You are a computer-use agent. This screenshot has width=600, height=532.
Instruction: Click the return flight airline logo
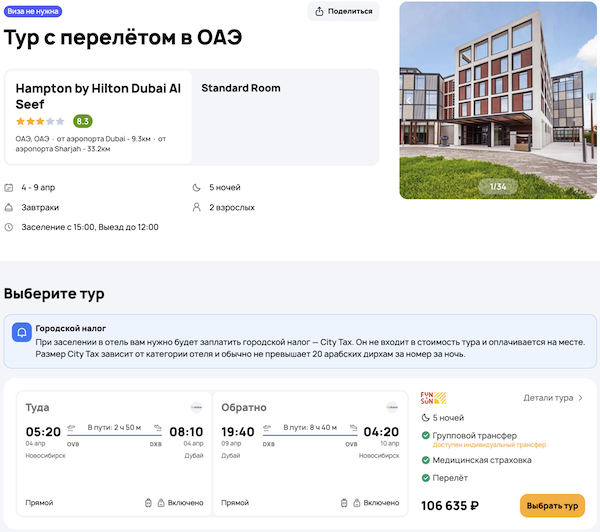pyautogui.click(x=392, y=407)
